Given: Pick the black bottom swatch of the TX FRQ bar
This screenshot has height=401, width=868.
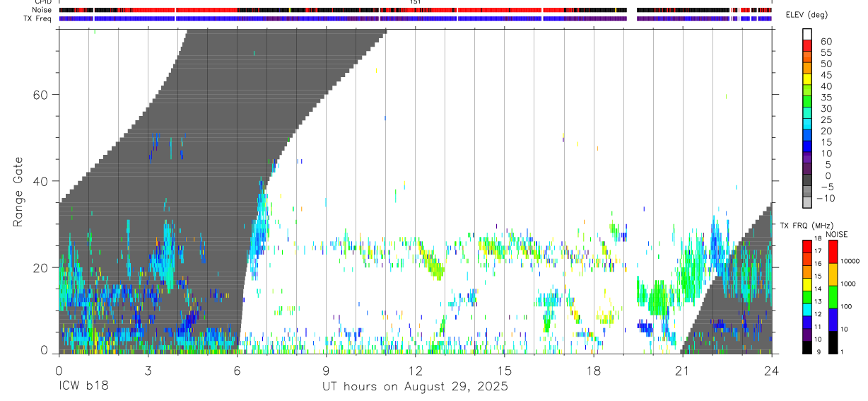Looking at the screenshot, I should [x=807, y=347].
